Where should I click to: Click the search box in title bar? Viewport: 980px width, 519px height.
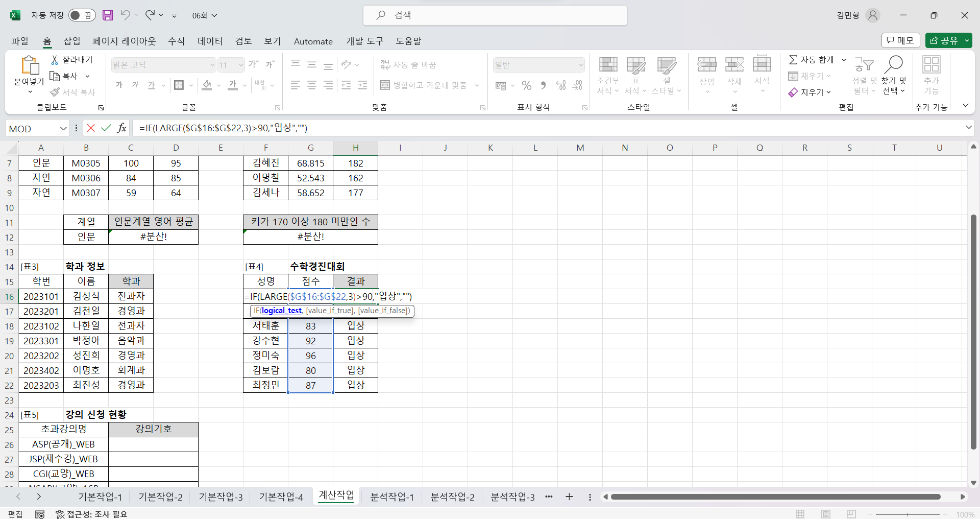[495, 15]
